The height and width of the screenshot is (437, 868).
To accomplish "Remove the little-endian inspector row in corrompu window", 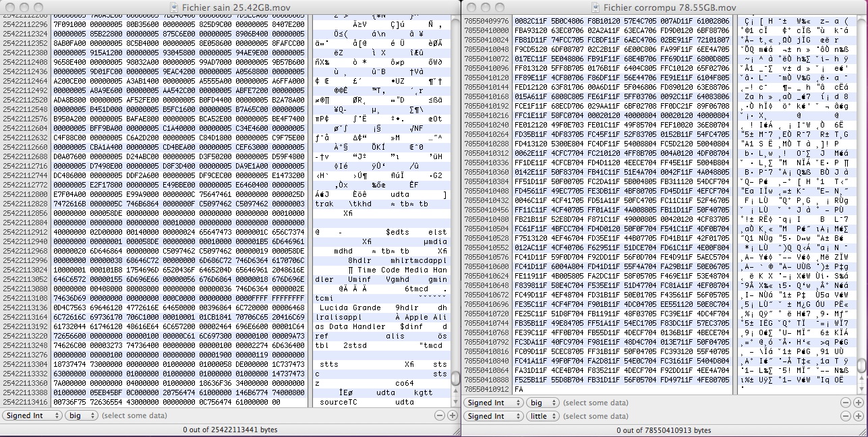I will pyautogui.click(x=846, y=416).
